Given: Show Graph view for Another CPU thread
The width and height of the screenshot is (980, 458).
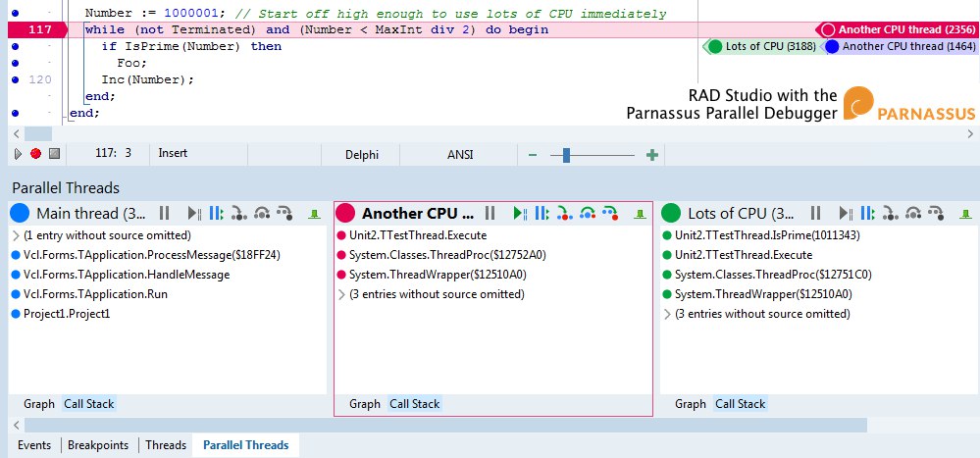Looking at the screenshot, I should click(365, 404).
